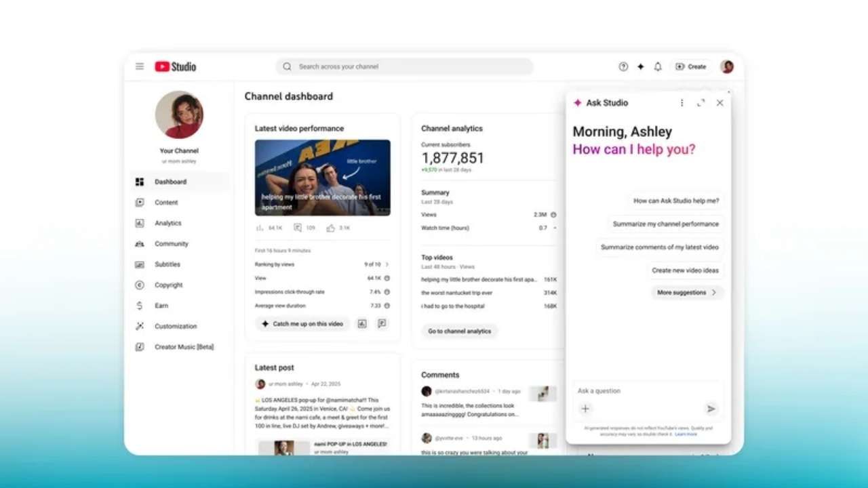
Task: Open the Customization section
Action: [175, 326]
